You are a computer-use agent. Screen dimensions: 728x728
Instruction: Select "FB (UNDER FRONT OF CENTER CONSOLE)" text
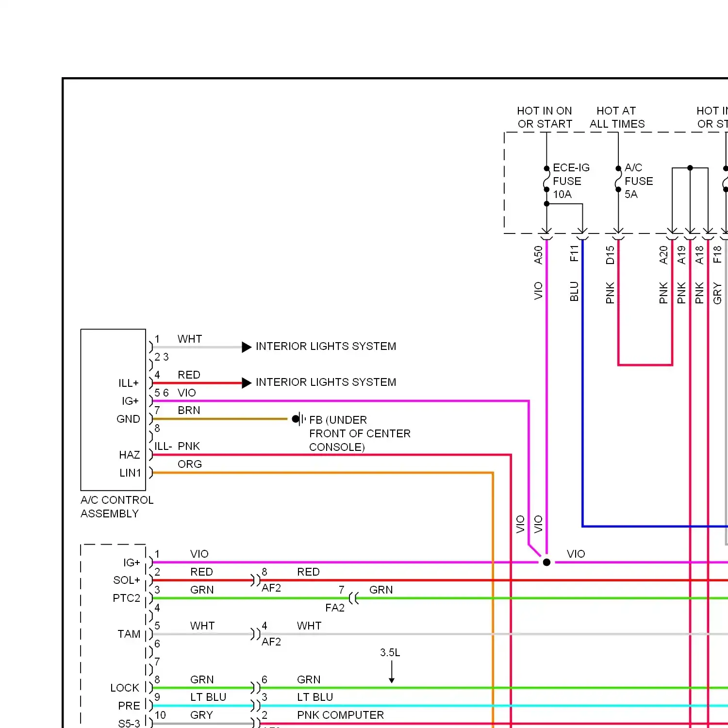tap(360, 433)
